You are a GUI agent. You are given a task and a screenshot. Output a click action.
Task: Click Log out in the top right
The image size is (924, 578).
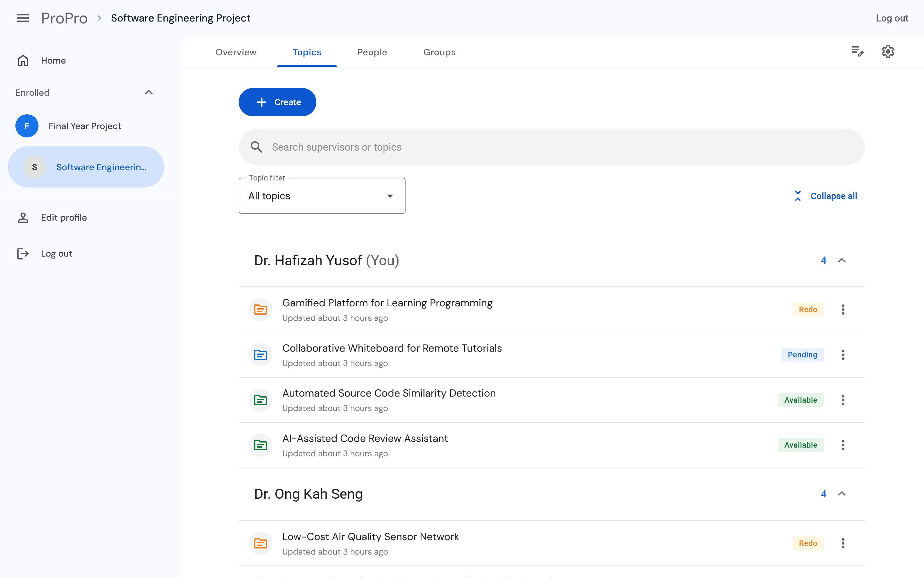click(892, 18)
